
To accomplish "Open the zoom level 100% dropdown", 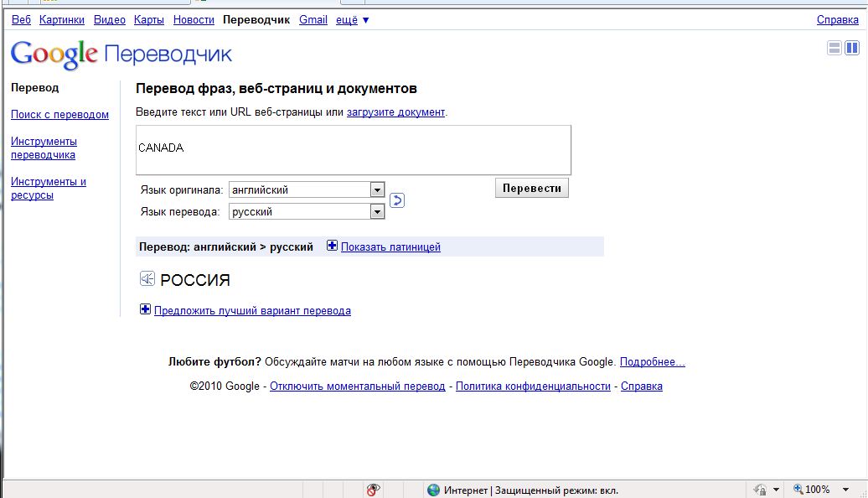I will (x=846, y=490).
